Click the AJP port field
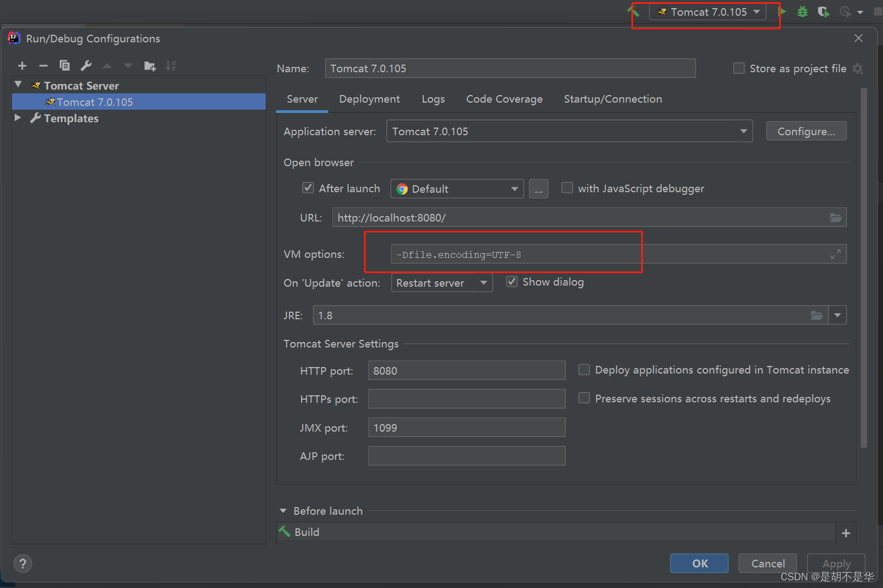 [x=467, y=456]
